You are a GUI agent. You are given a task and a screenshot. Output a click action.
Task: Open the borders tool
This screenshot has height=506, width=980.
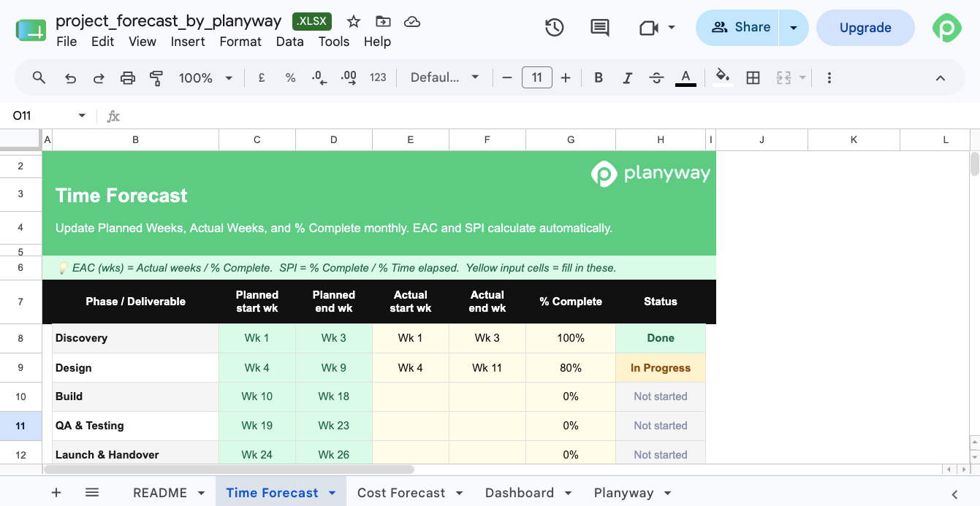(x=753, y=77)
